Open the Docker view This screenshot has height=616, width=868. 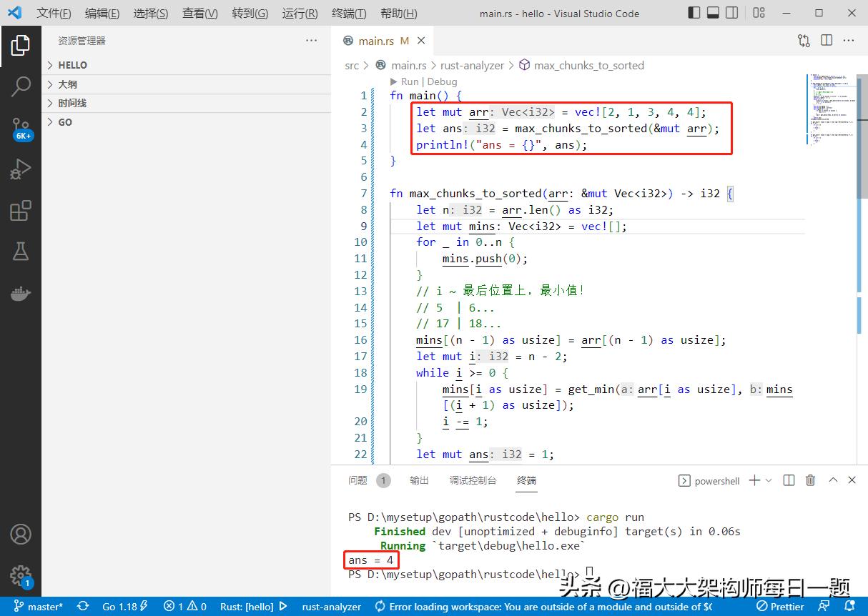pos(21,293)
